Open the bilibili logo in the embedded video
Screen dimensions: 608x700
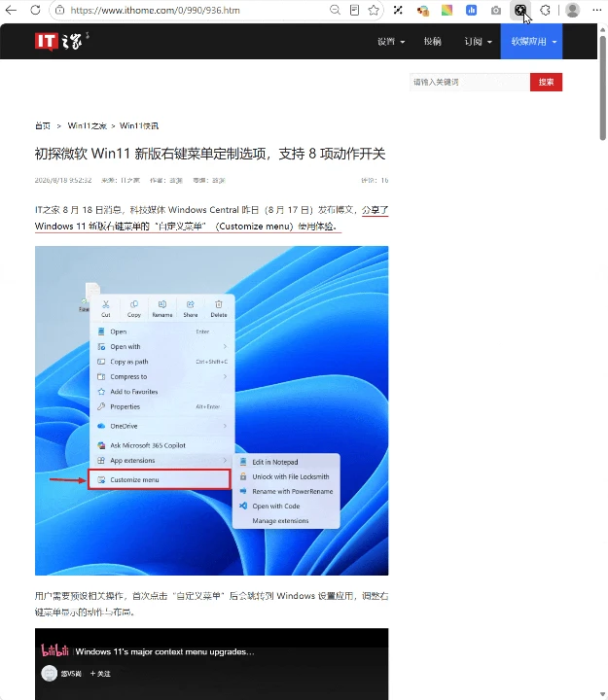point(54,650)
